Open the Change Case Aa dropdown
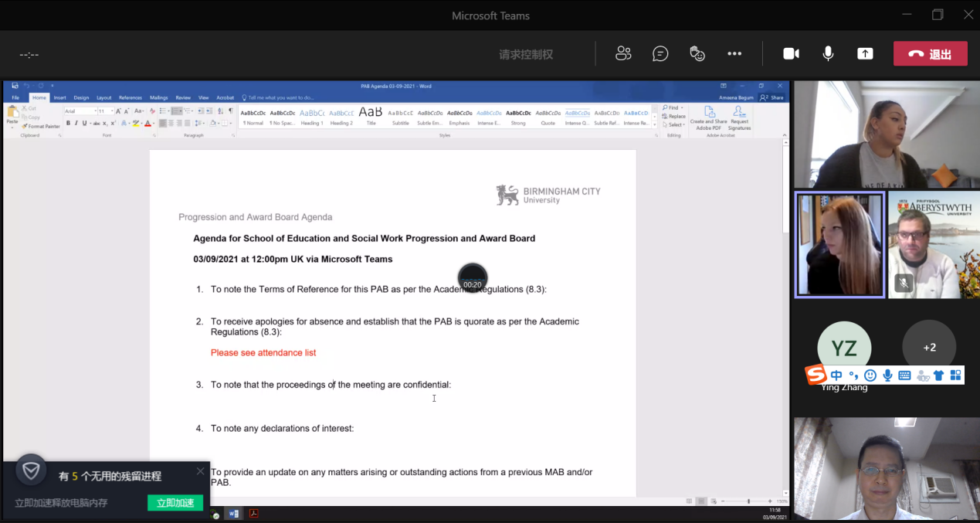 coord(139,111)
